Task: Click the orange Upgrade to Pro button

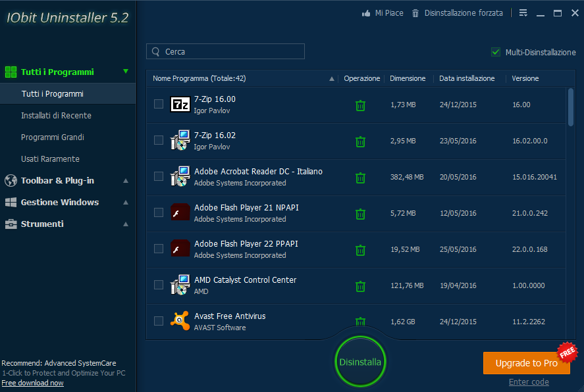Action: point(526,363)
